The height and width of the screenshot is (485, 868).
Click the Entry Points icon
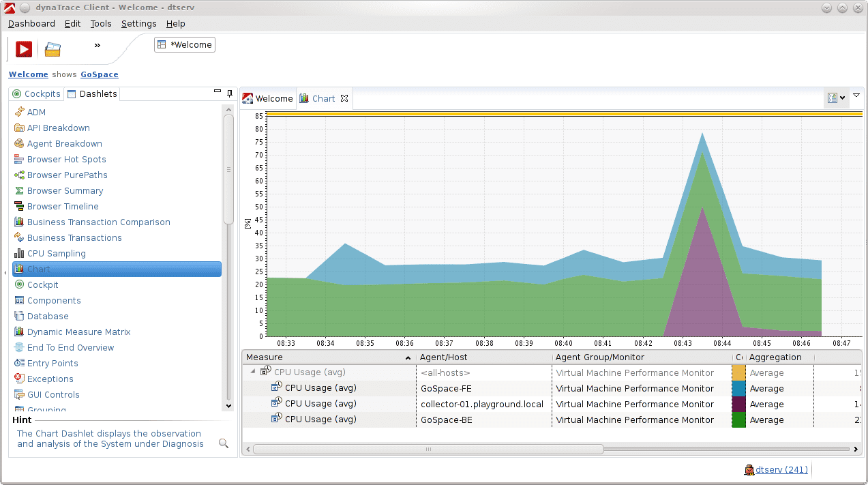19,363
